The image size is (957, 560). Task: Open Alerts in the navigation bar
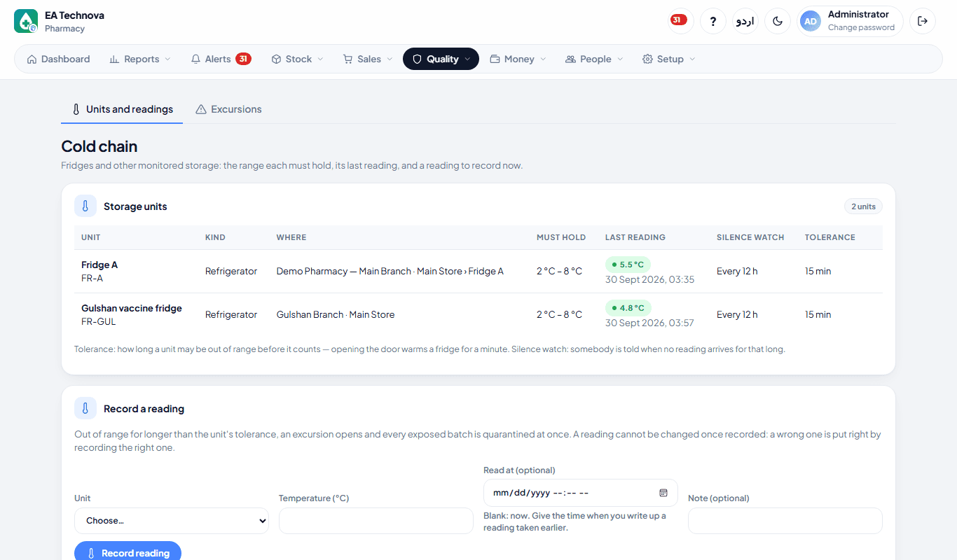point(221,59)
